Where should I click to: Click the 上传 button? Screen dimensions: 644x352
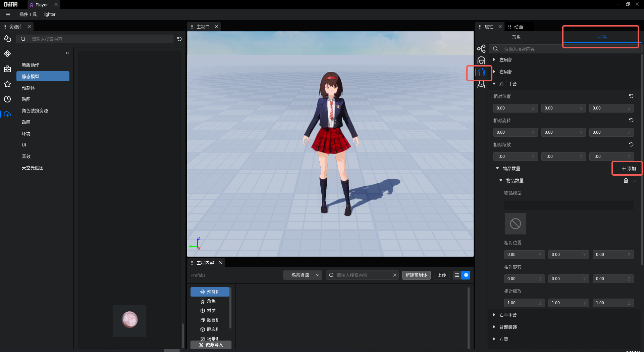coord(441,275)
